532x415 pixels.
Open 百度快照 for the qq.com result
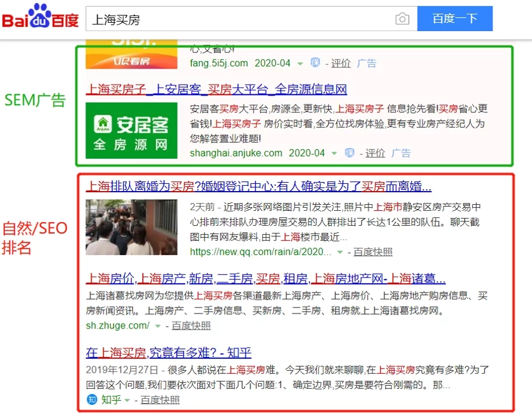tap(373, 252)
